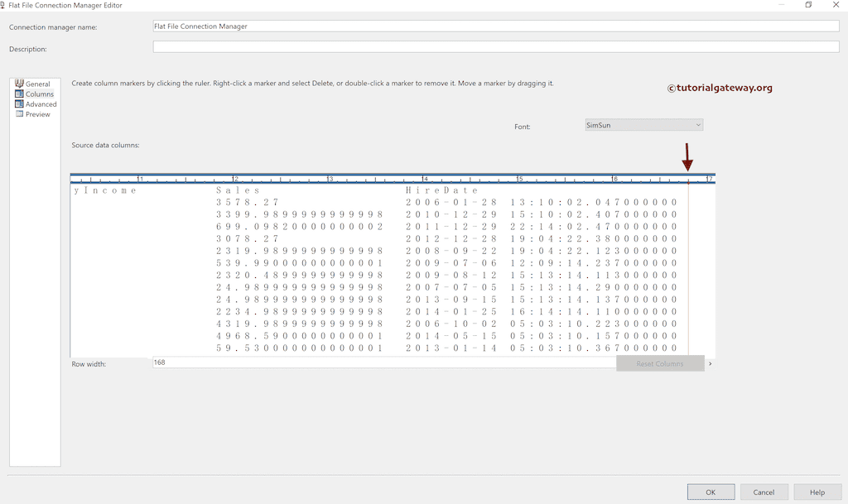Confirm with the OK button
The width and height of the screenshot is (848, 504).
pyautogui.click(x=711, y=492)
